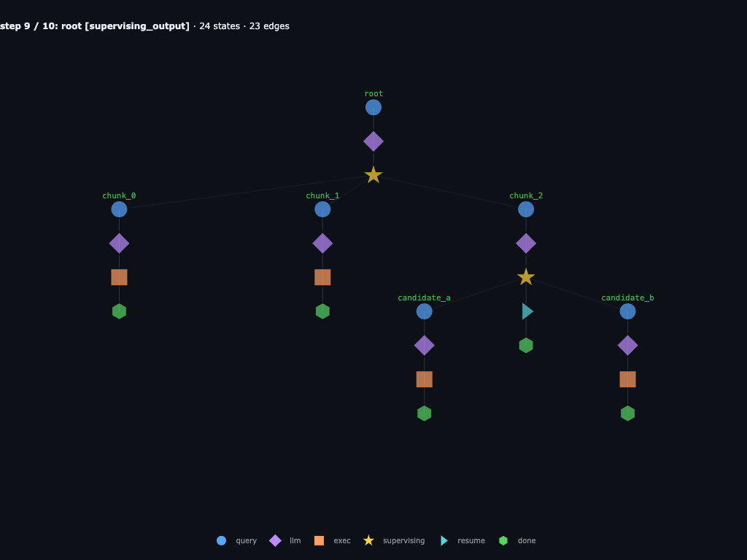Click the root query circle node
747x560 pixels.
tap(373, 108)
